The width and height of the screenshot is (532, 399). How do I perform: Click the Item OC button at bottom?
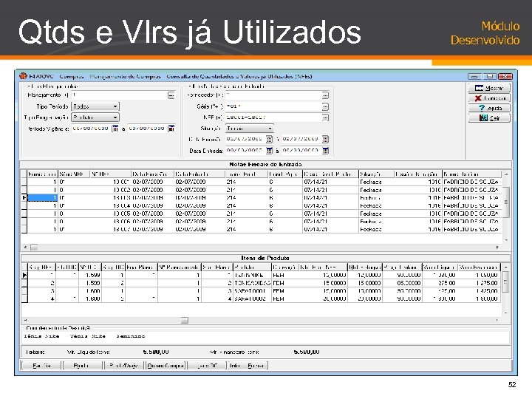(207, 366)
